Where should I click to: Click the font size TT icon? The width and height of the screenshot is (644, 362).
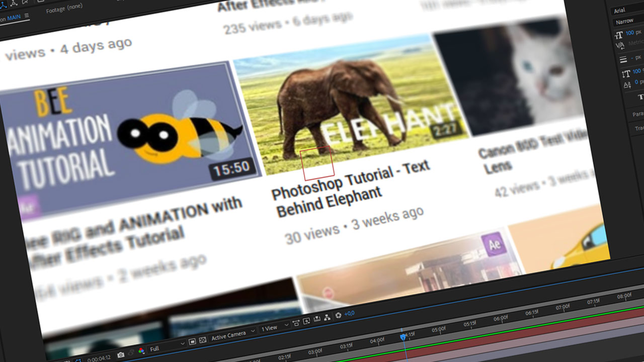tap(619, 35)
